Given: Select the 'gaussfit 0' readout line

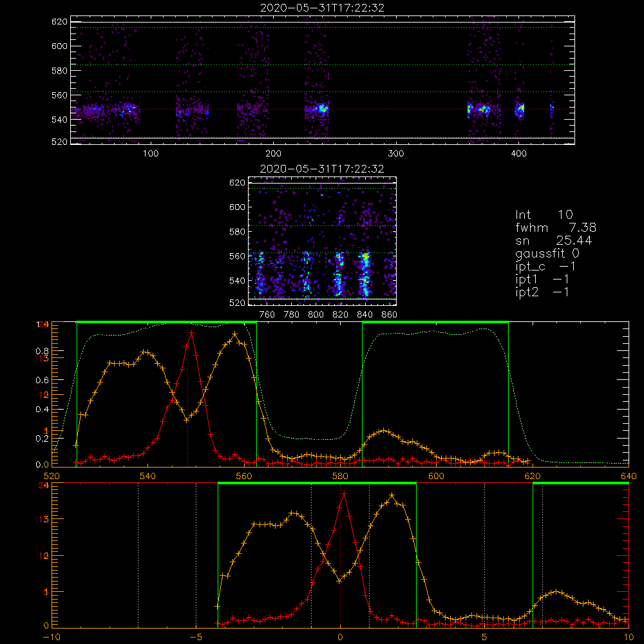Looking at the screenshot, I should [547, 254].
